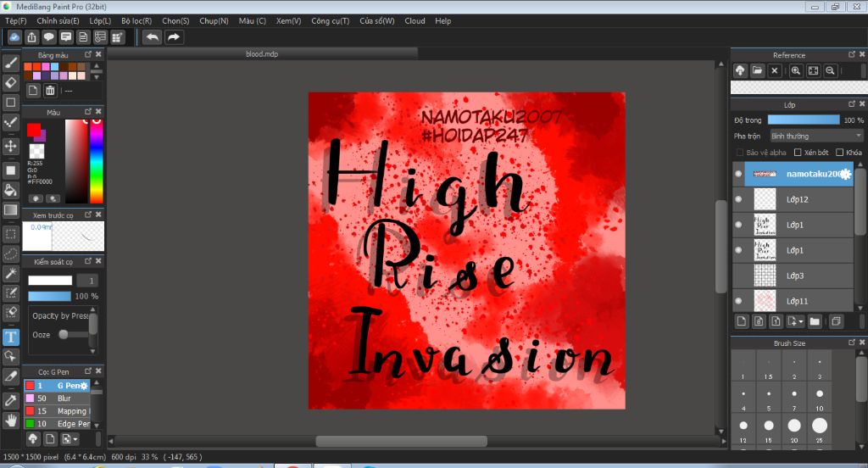This screenshot has height=468, width=868.
Task: Create a new layer folder
Action: click(815, 321)
